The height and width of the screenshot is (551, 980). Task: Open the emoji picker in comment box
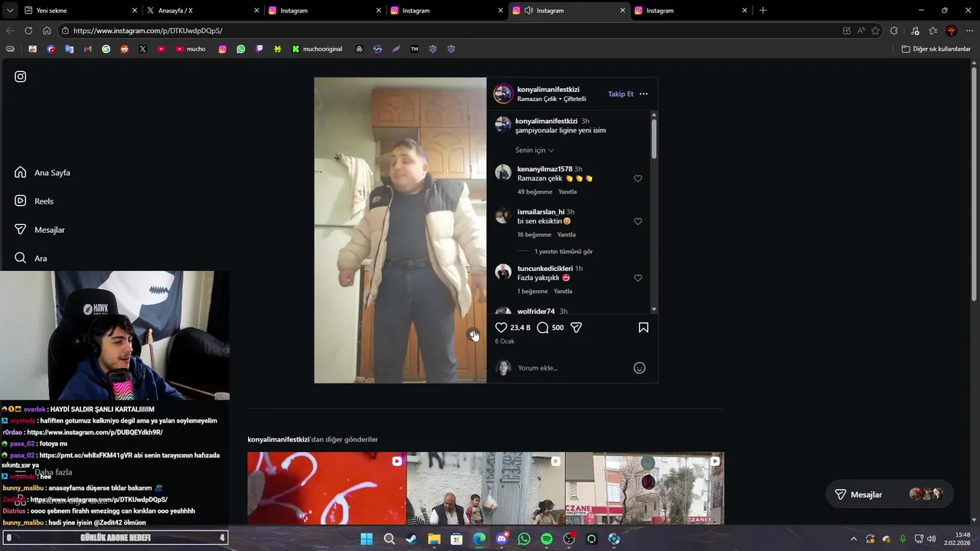[x=639, y=368]
